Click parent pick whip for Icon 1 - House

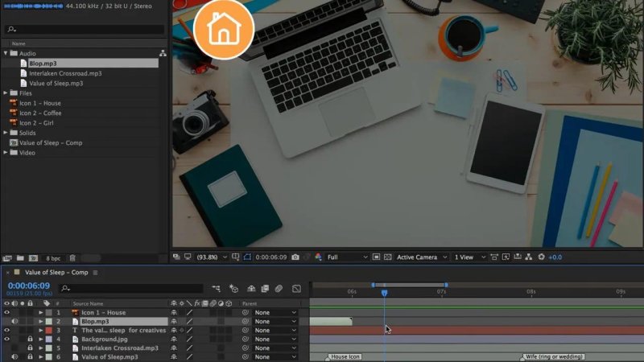click(246, 312)
